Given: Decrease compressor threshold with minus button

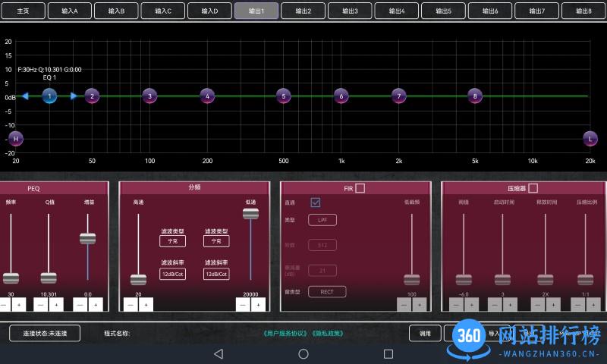Looking at the screenshot, I should pyautogui.click(x=456, y=305).
